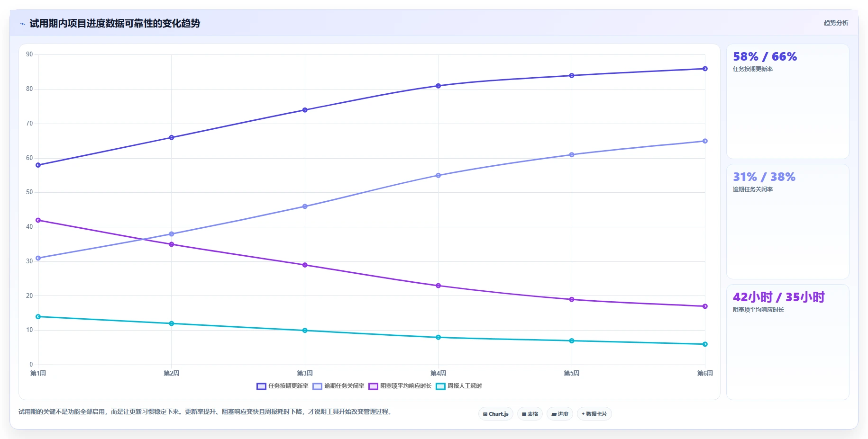Click the 表格 chip
The width and height of the screenshot is (868, 439).
click(x=530, y=414)
